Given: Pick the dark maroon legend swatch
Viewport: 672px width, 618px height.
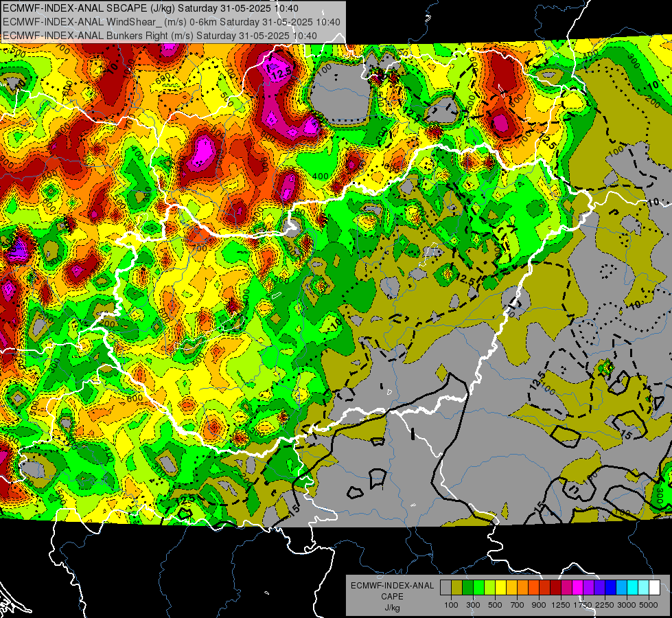Looking at the screenshot, I should [x=556, y=588].
